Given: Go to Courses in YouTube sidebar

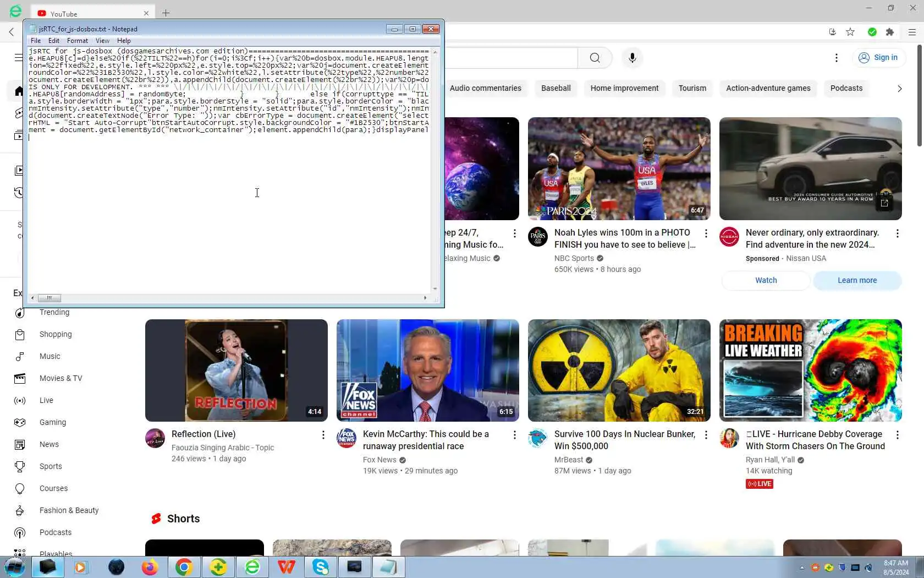Looking at the screenshot, I should (53, 488).
